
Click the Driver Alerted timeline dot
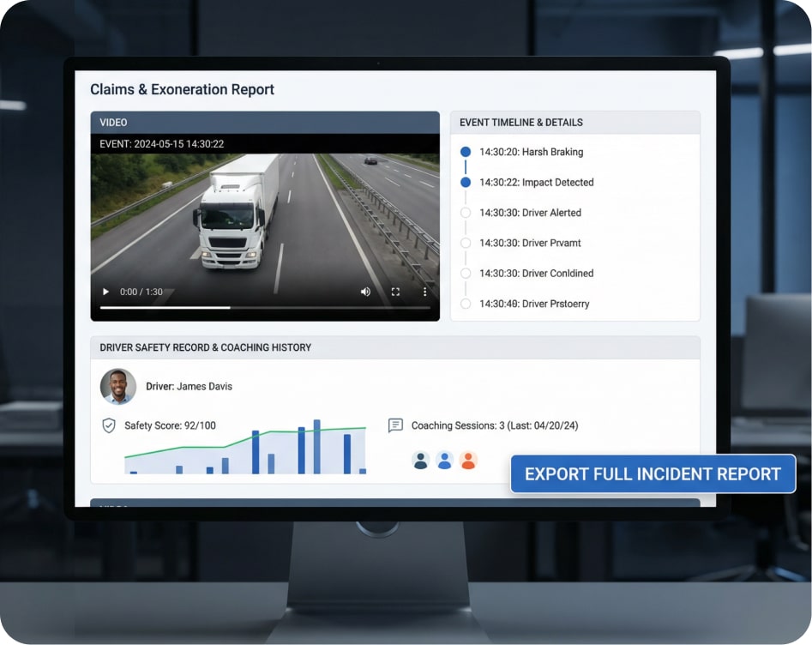(466, 213)
